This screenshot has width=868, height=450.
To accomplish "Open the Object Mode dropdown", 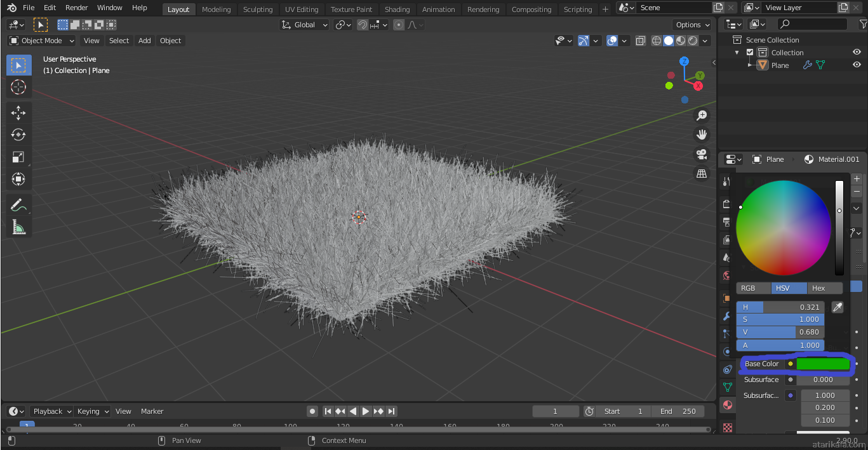I will (x=41, y=41).
